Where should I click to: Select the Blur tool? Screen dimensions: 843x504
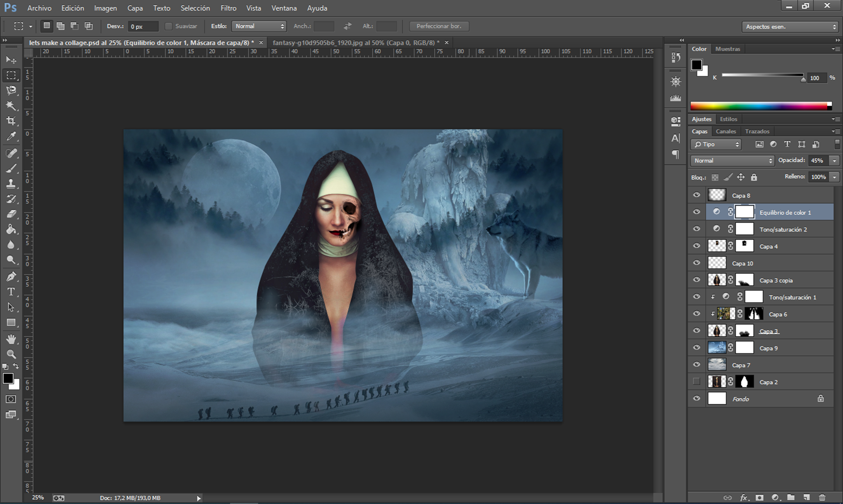[x=11, y=245]
